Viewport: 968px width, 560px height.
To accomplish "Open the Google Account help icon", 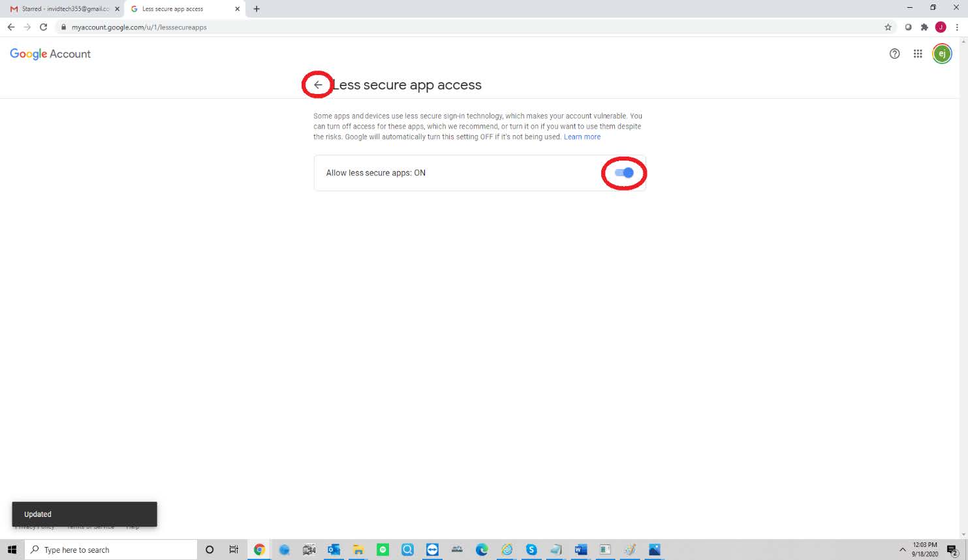I will pyautogui.click(x=894, y=54).
